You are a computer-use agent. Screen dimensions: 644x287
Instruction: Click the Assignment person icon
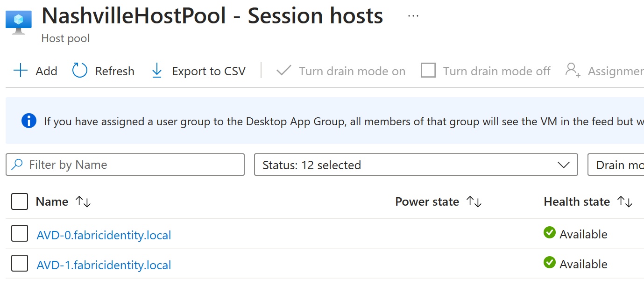[x=573, y=71]
